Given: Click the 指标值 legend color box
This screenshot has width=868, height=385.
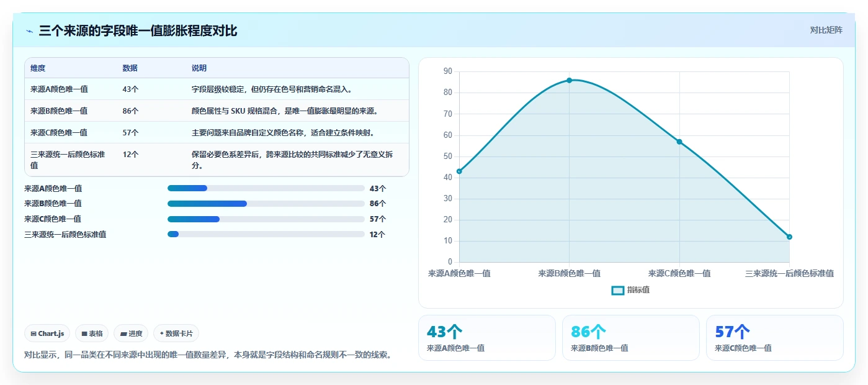Looking at the screenshot, I should tap(618, 290).
